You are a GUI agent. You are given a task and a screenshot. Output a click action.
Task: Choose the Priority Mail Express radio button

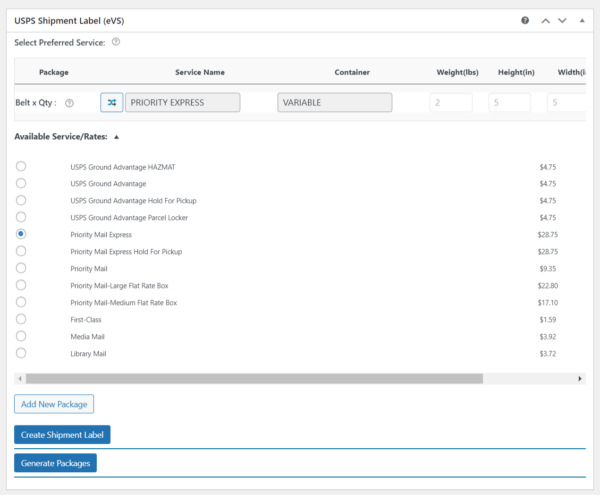[21, 234]
